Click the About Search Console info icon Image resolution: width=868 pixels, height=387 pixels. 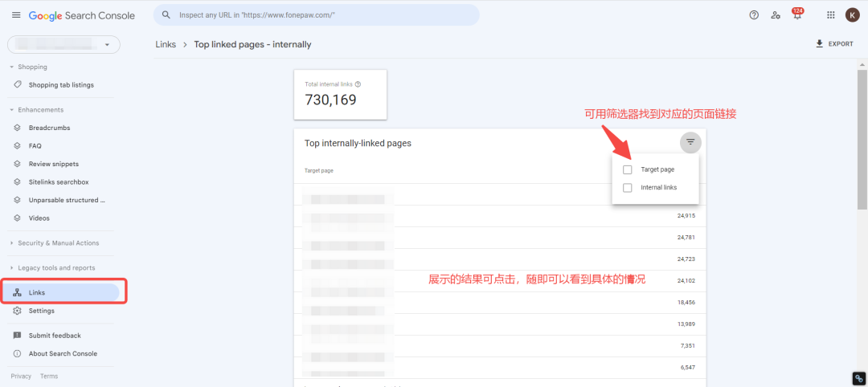point(18,354)
